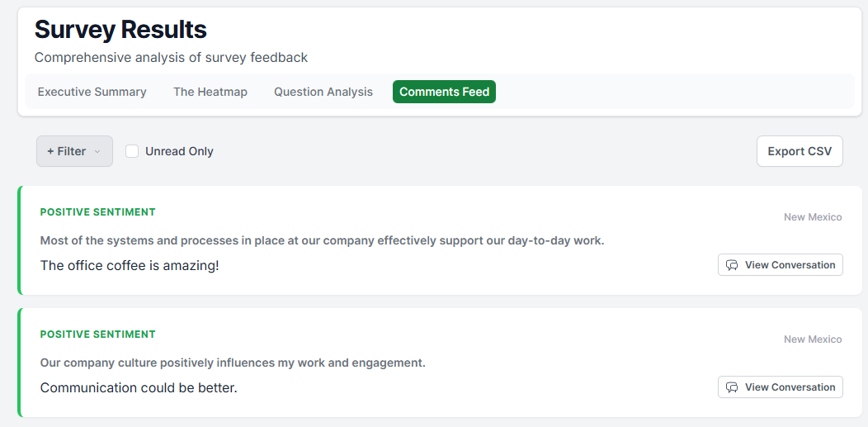Go to Question Analysis tab
This screenshot has width=868, height=427.
click(323, 92)
